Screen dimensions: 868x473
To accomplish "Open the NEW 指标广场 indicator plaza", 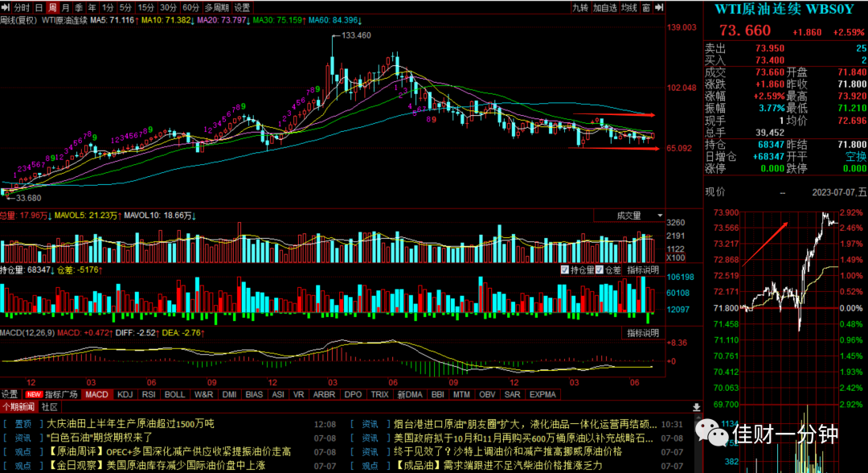I will [52, 394].
